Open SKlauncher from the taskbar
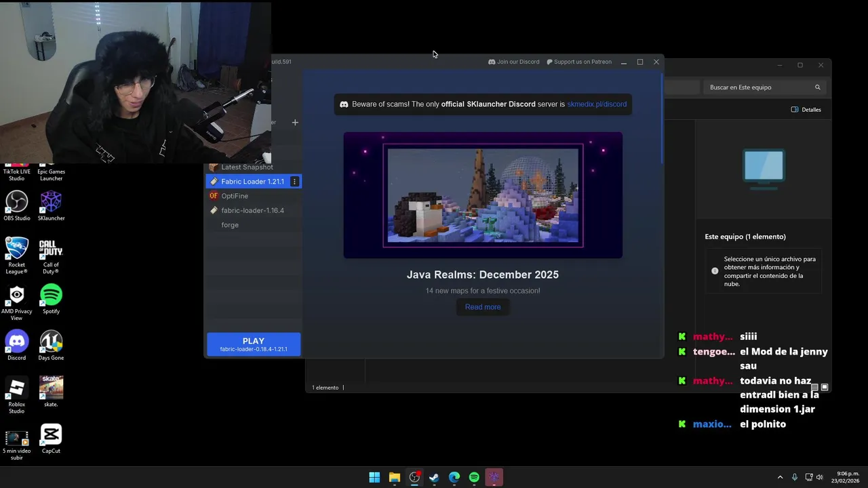This screenshot has width=868, height=488. point(494,477)
